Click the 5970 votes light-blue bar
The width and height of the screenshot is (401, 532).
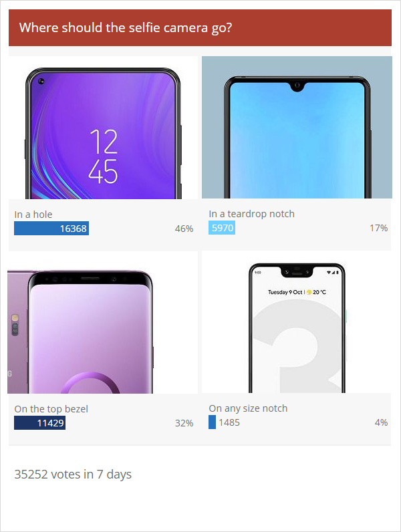(x=222, y=228)
